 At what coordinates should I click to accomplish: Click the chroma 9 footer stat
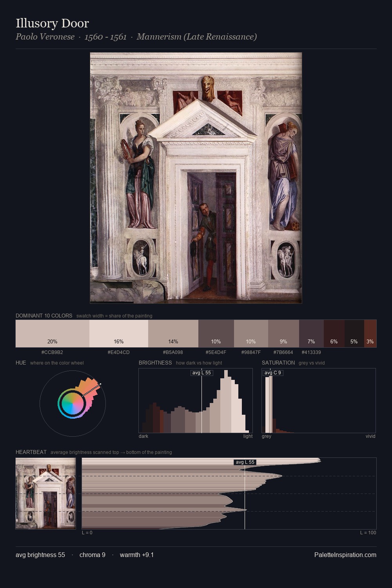pos(93,555)
